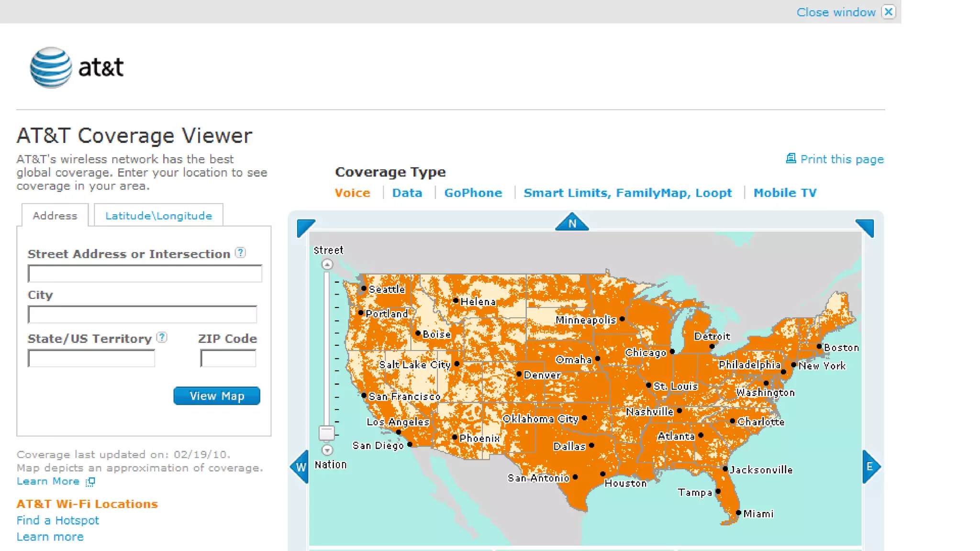Pan the map west with W arrow
The height and width of the screenshot is (551, 980).
301,467
